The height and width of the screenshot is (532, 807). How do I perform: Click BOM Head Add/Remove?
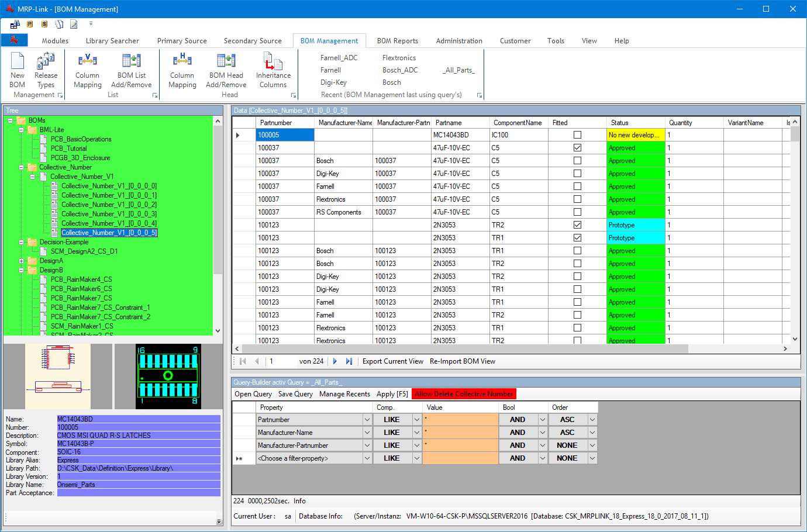(226, 70)
